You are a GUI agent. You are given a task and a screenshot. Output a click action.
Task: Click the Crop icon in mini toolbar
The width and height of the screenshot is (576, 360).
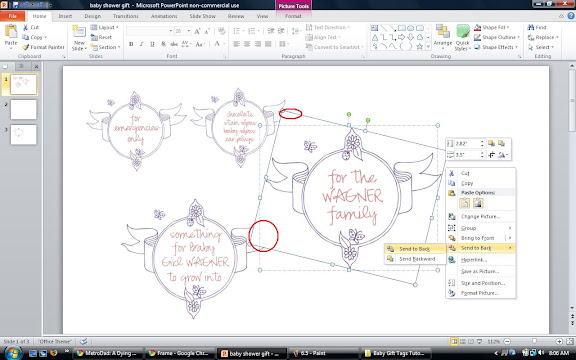coord(491,155)
